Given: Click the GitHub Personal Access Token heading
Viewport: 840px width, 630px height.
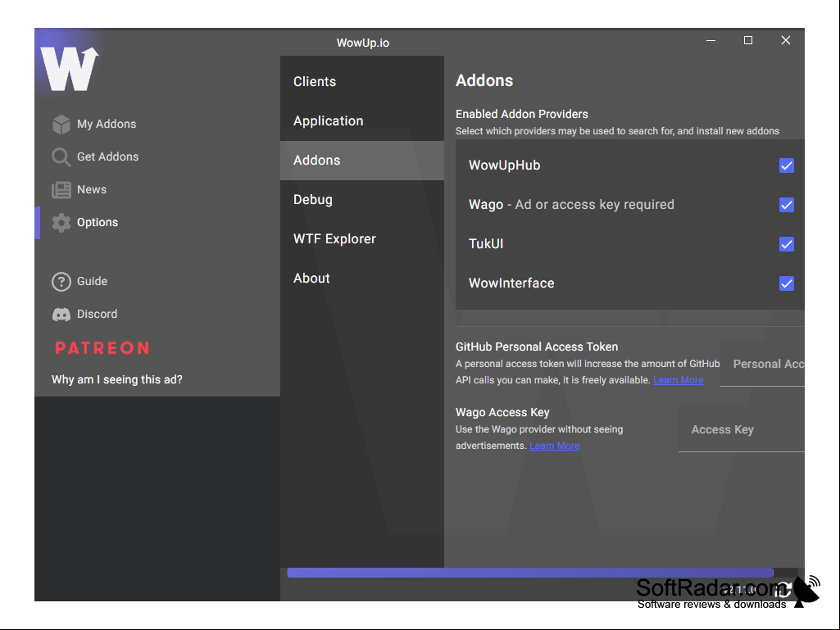Looking at the screenshot, I should 537,347.
